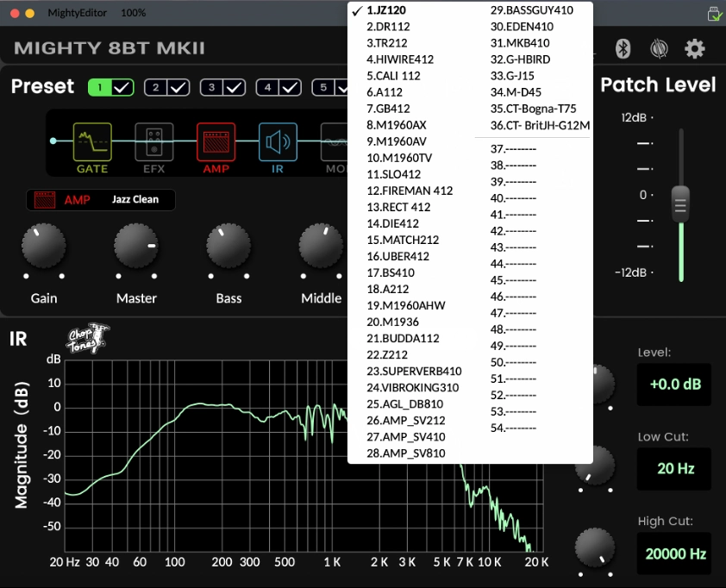Toggle the checkmark on Preset 3
Screen dimensions: 726x588
[235, 87]
